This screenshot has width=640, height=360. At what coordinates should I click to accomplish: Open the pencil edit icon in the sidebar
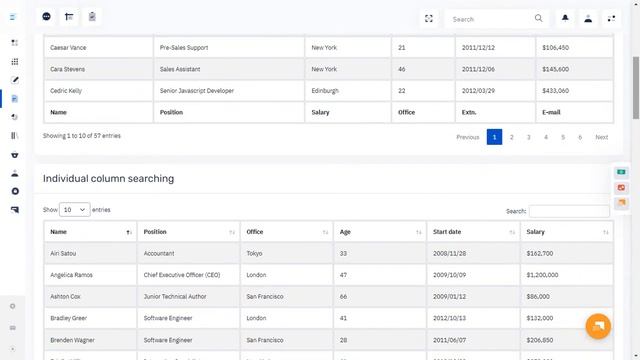click(15, 80)
